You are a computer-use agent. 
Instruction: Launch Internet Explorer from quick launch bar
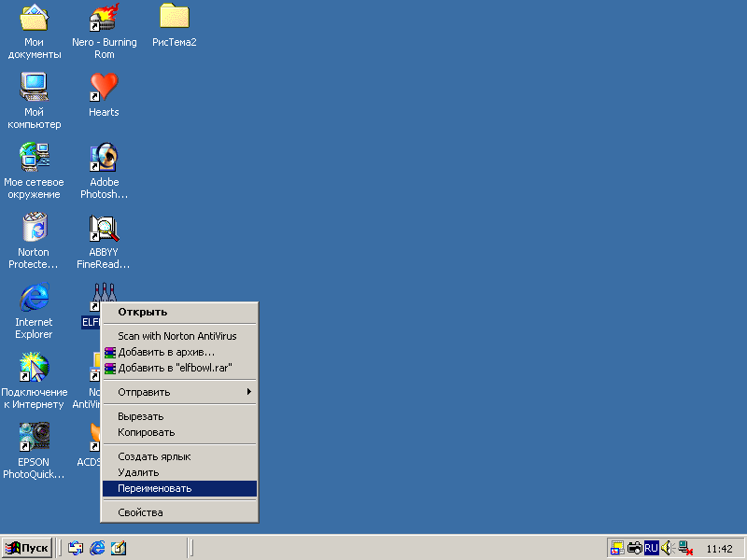pyautogui.click(x=97, y=548)
